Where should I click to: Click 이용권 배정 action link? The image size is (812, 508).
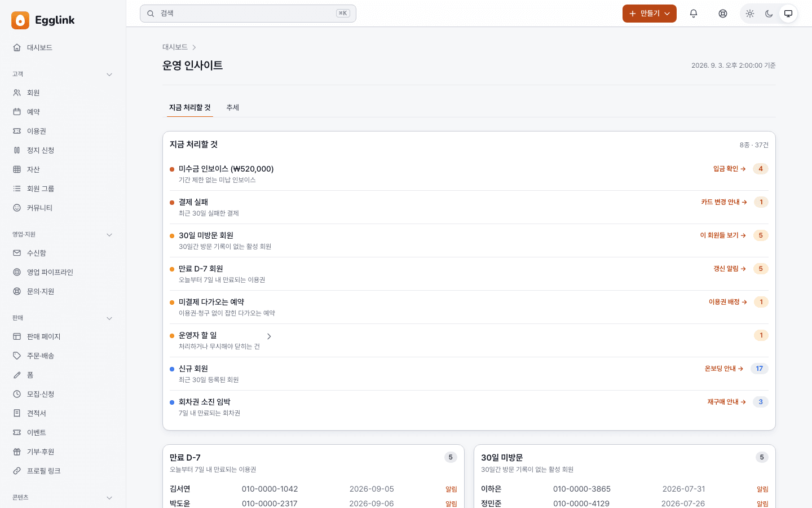pos(728,302)
